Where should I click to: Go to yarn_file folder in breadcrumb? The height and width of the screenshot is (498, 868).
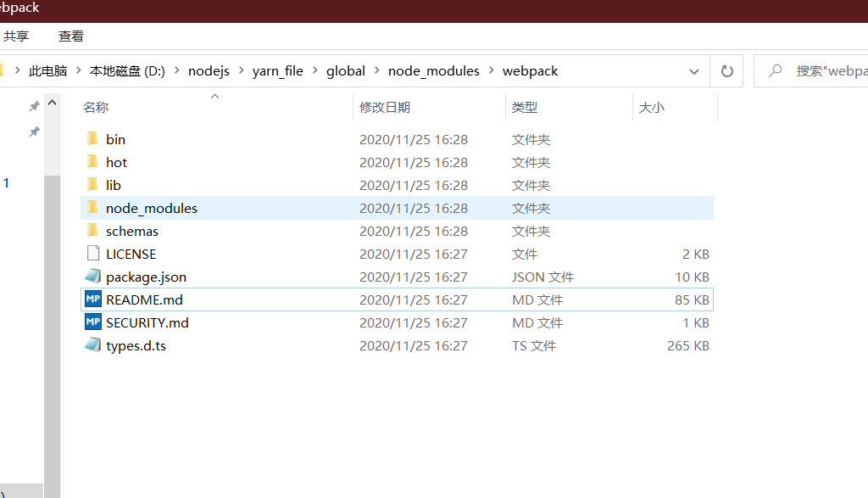278,71
